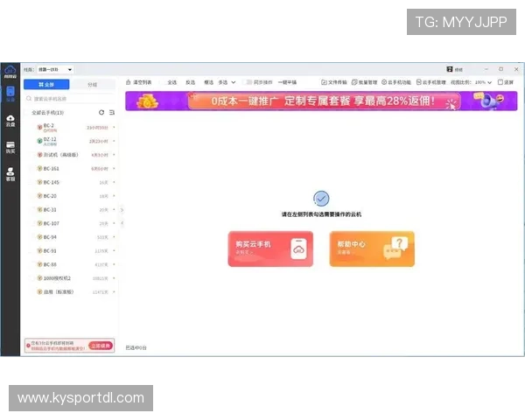Collapse the side panel with the left chevron
Image resolution: width=525 pixels, height=420 pixels.
tap(122, 223)
